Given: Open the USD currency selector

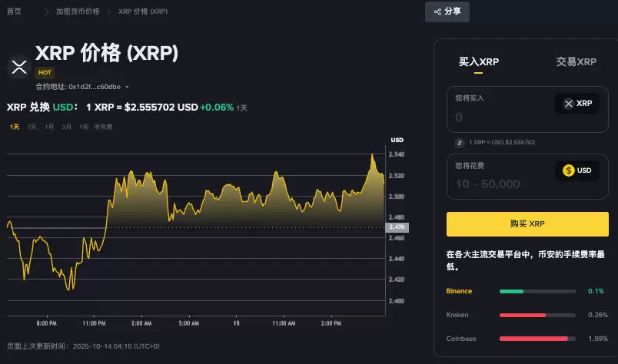Looking at the screenshot, I should (x=577, y=170).
